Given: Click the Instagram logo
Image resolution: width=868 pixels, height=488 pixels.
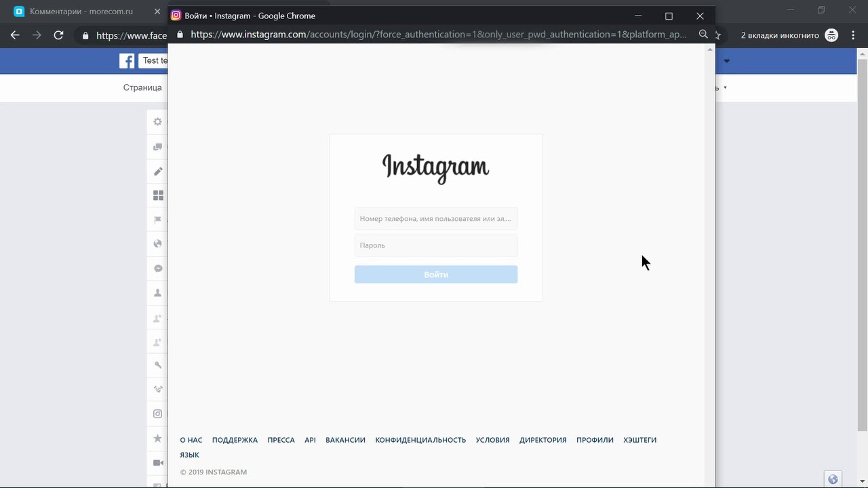Looking at the screenshot, I should (x=436, y=168).
